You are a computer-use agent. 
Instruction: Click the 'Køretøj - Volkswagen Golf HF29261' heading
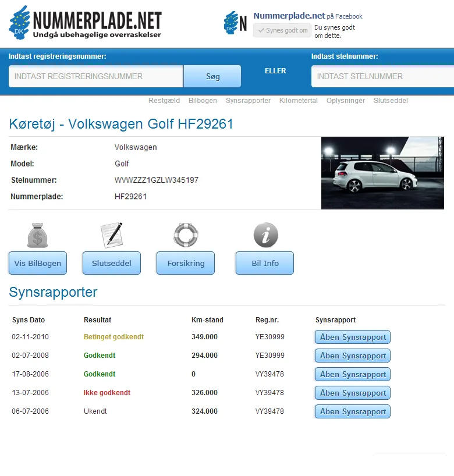click(x=121, y=124)
